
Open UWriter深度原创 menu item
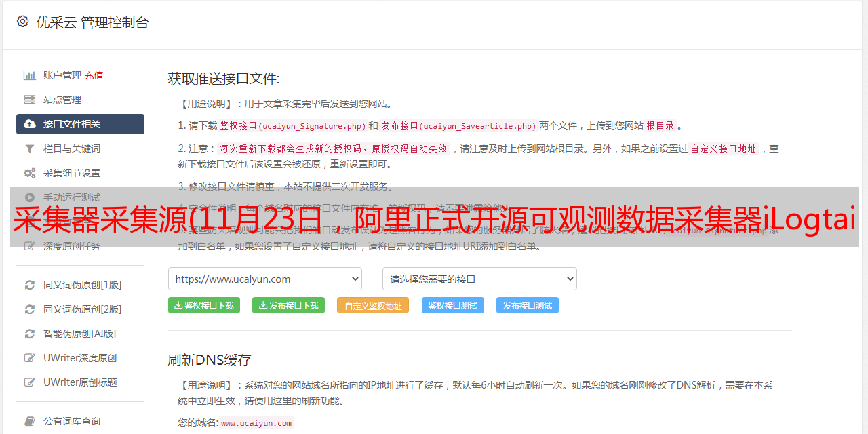(80, 358)
